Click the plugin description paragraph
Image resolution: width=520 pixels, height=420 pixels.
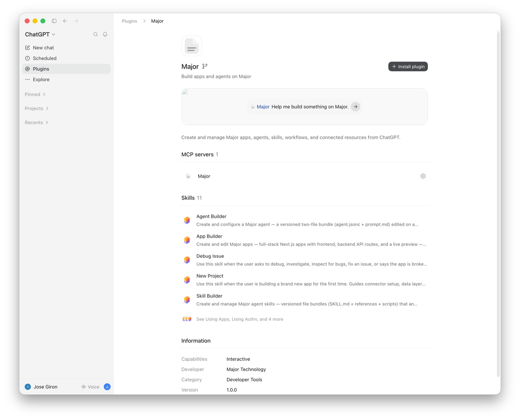tap(291, 138)
